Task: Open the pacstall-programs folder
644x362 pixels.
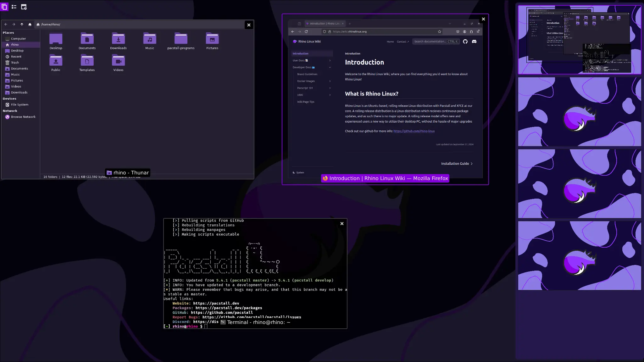Action: (181, 41)
